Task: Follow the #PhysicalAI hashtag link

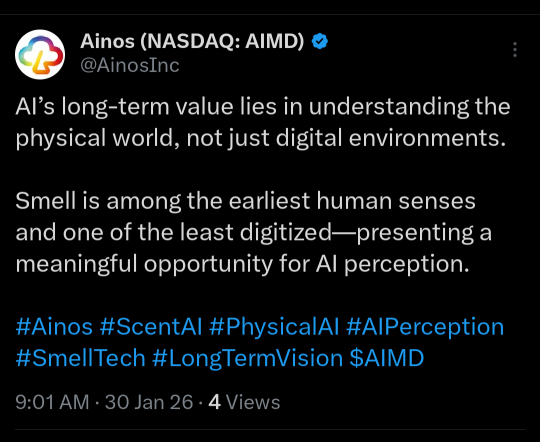Action: click(x=274, y=326)
